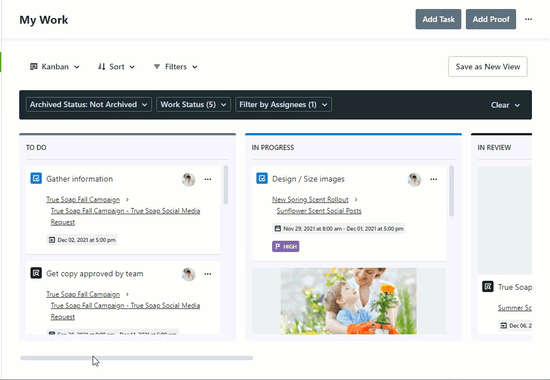Open True Soap Fall Campaign link under Gather information
Viewport: 550px width, 380px height.
(83, 199)
